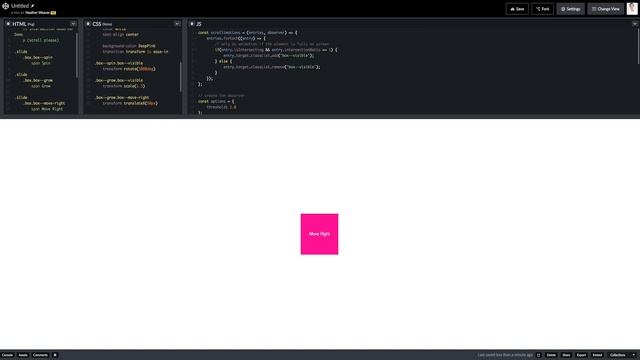Open author Heather Weaver's profile
The height and width of the screenshot is (360, 640).
click(x=37, y=13)
